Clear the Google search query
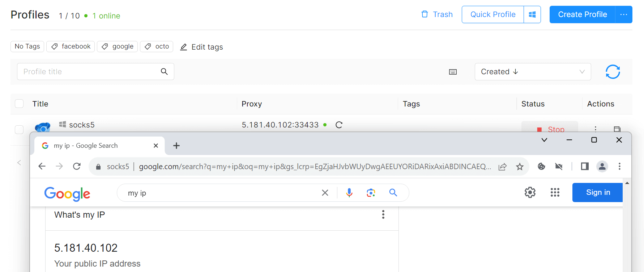The height and width of the screenshot is (272, 644). [x=325, y=193]
